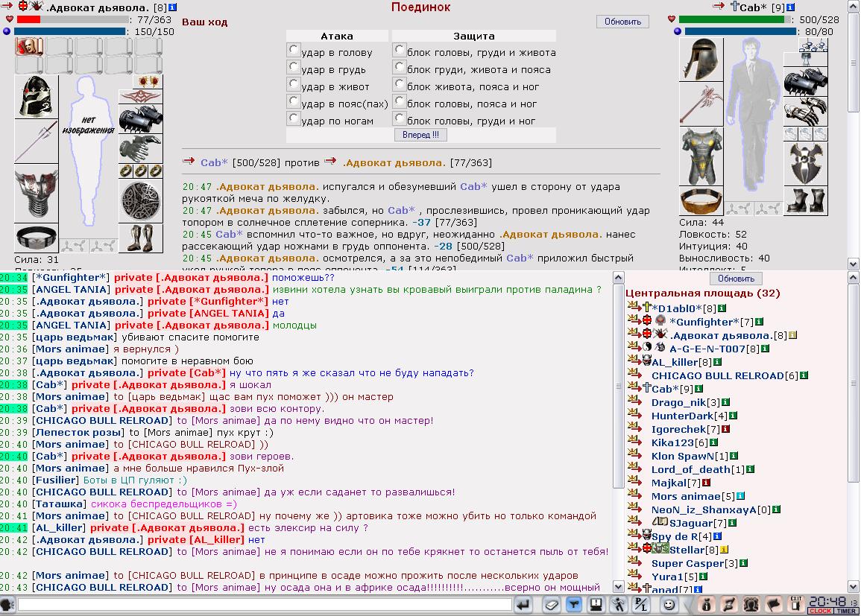Choose defense 'блок груди, живота и пояса'
Viewport: 861px width, 616px height.
pyautogui.click(x=400, y=68)
